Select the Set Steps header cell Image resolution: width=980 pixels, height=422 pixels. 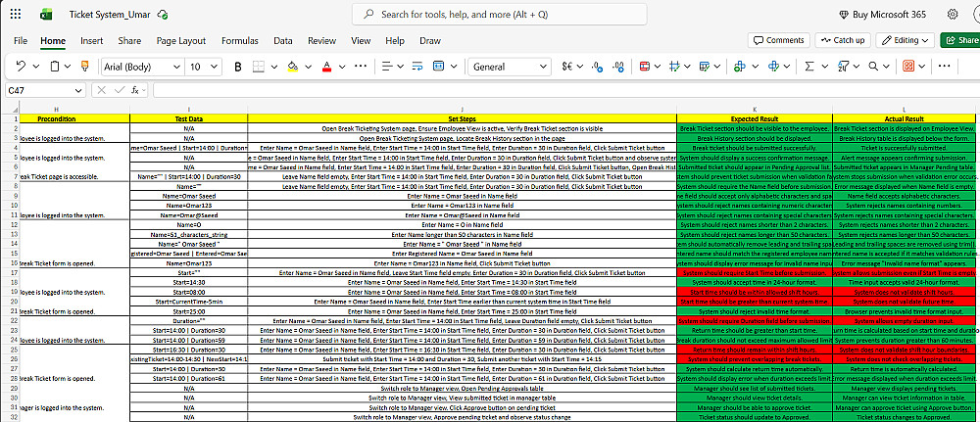coord(462,118)
